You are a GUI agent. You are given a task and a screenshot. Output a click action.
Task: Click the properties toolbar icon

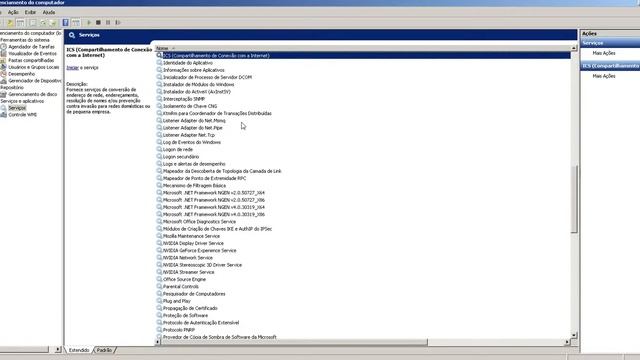click(x=33, y=22)
